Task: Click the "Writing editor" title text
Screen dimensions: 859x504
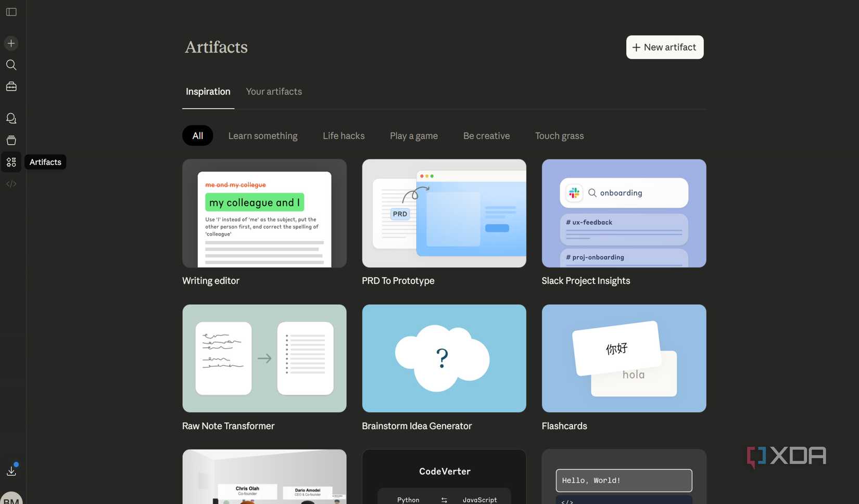Action: pos(211,281)
